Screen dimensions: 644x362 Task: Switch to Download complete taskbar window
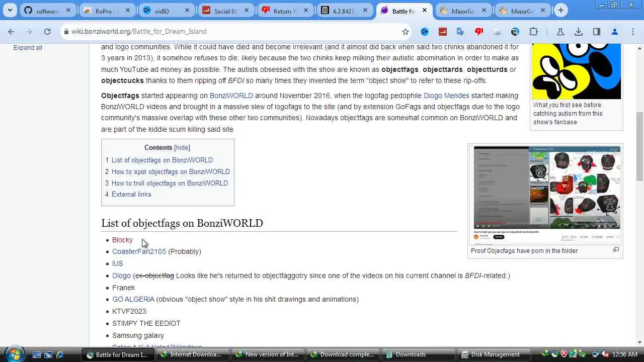[343, 354]
